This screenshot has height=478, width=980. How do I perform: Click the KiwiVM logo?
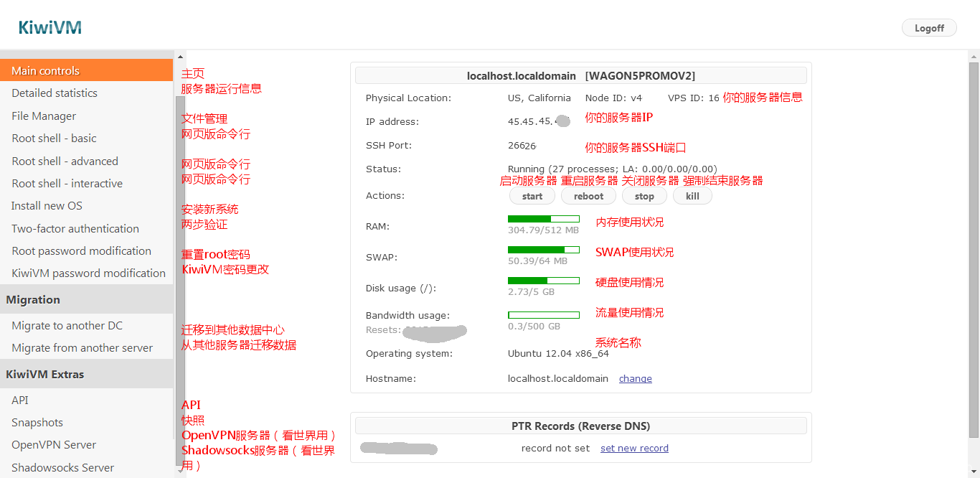point(50,27)
